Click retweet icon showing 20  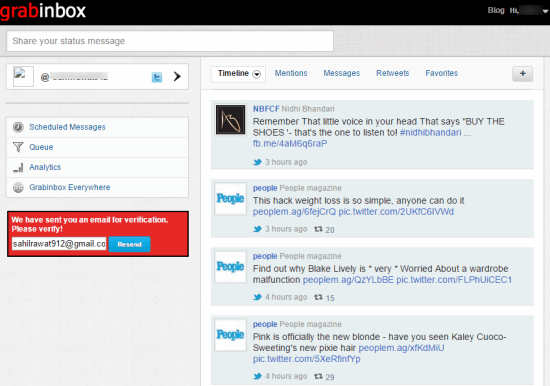(318, 229)
